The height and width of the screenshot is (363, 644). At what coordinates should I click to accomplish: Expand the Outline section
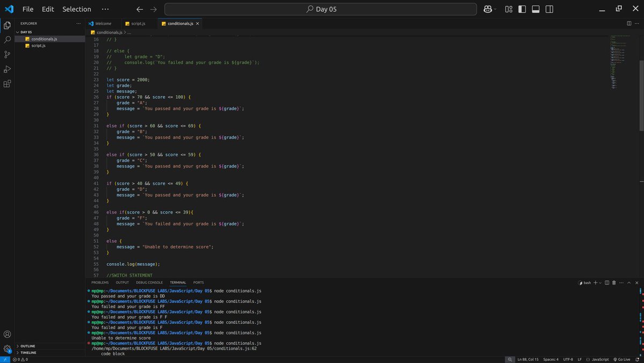pyautogui.click(x=51, y=346)
